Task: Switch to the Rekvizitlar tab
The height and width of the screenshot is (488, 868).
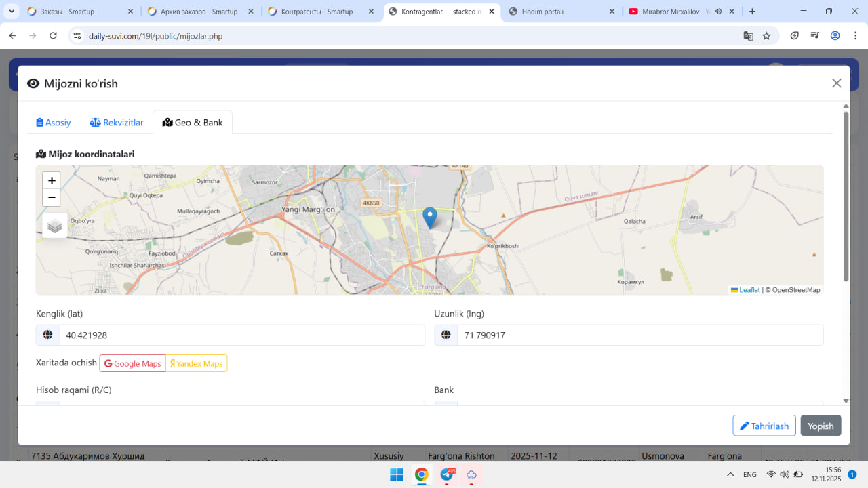Action: [117, 123]
